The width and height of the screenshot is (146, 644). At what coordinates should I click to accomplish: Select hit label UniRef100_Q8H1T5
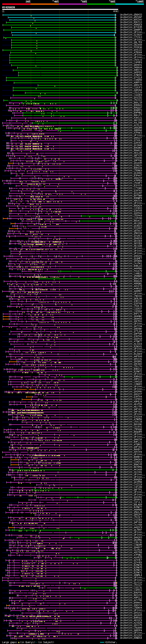coord(131,85)
